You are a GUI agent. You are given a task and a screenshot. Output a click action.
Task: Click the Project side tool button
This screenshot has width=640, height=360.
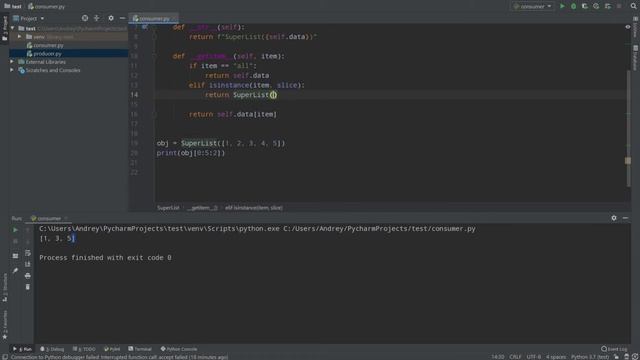pos(4,29)
